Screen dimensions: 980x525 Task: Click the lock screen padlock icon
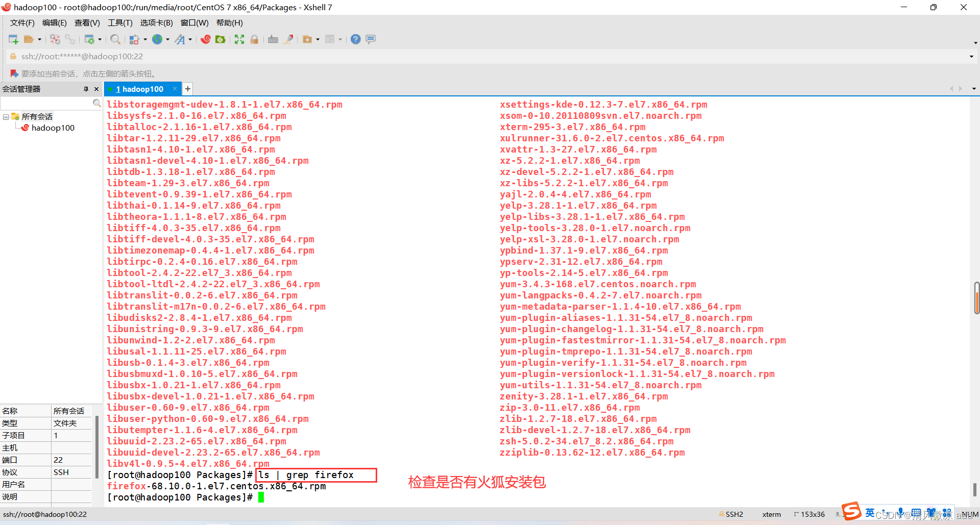coord(254,39)
